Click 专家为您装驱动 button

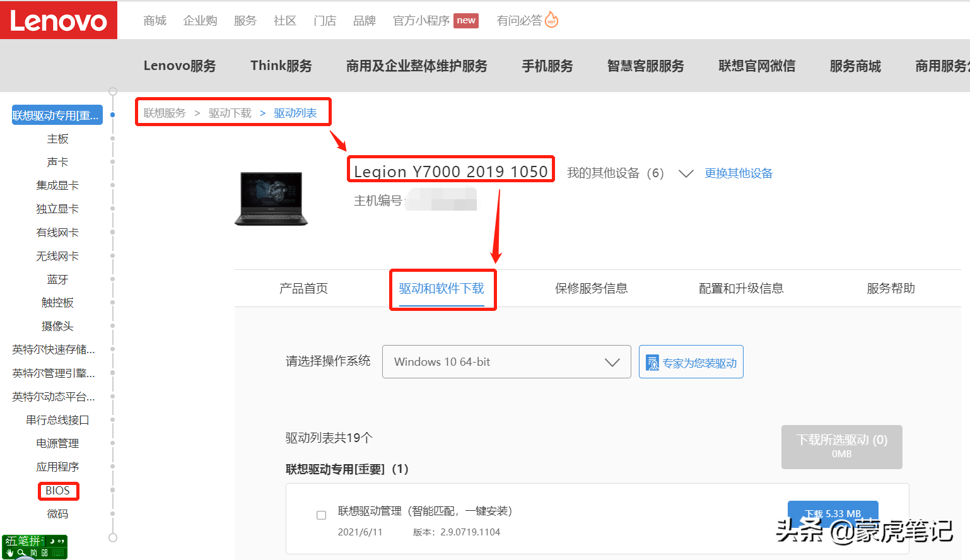click(x=691, y=362)
